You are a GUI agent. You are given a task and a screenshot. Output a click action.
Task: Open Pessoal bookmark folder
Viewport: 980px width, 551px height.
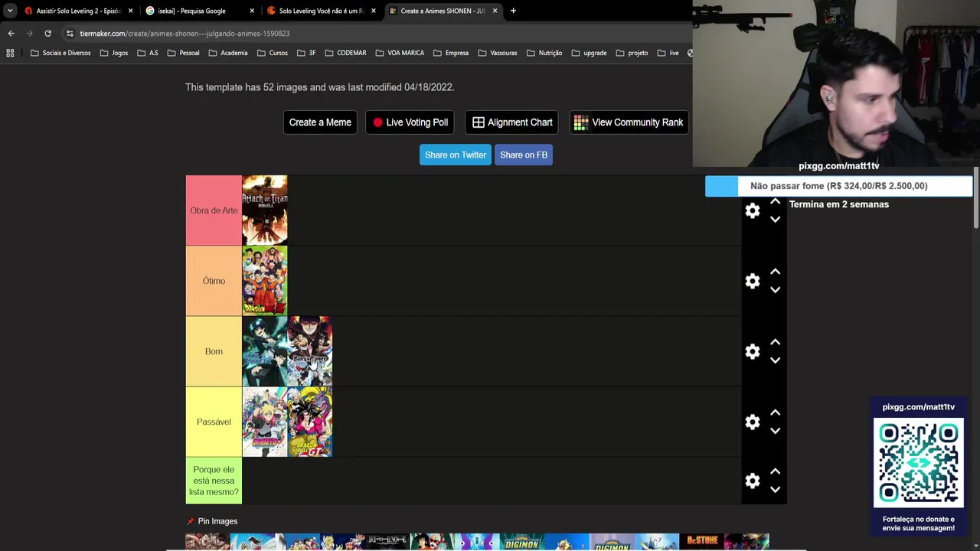tap(182, 53)
